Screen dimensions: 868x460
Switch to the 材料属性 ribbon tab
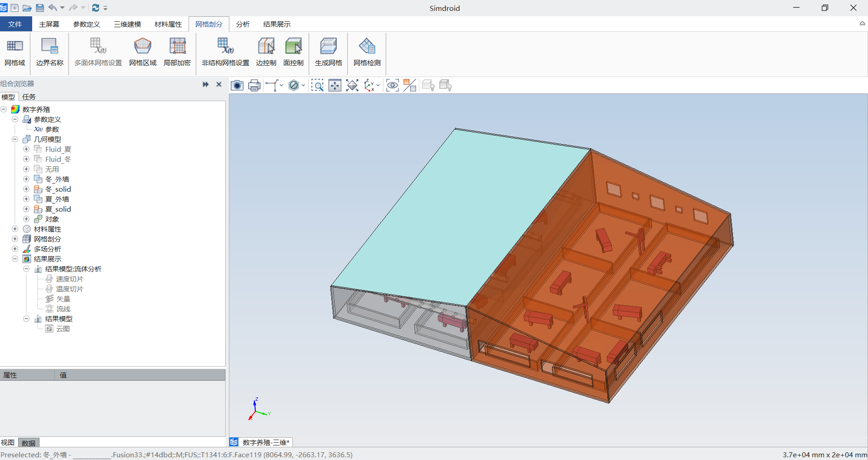168,24
